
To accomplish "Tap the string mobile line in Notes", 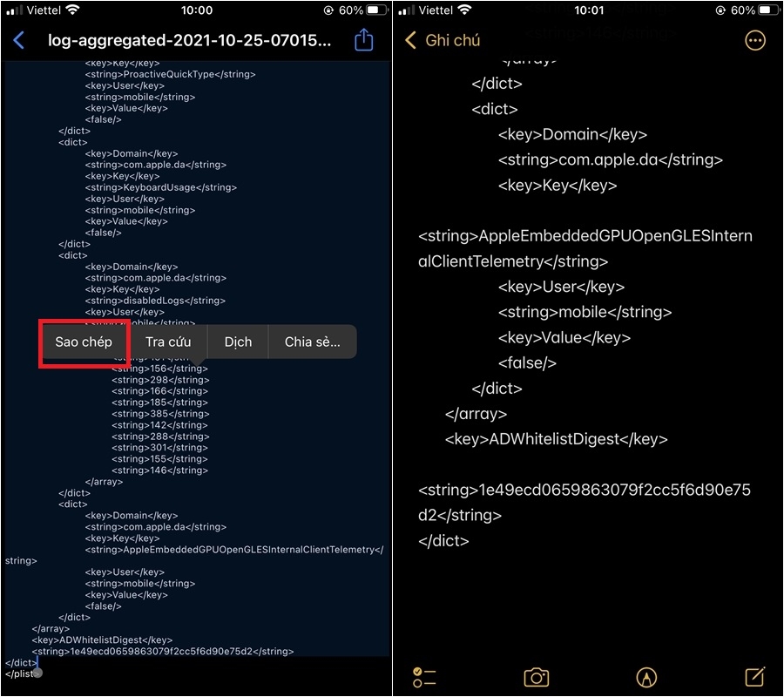I will [x=585, y=312].
